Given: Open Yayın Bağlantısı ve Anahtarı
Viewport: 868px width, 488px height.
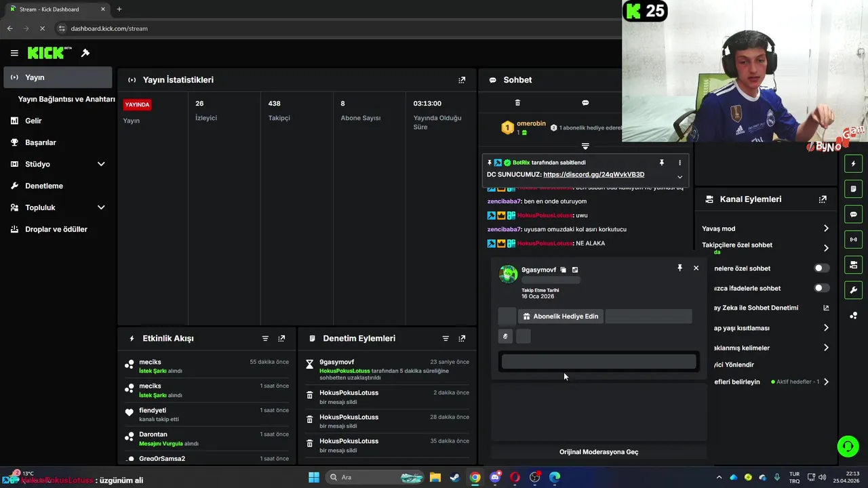Looking at the screenshot, I should pyautogui.click(x=66, y=99).
